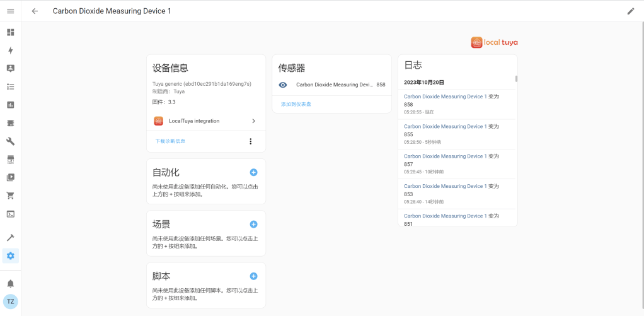Open the TZ user profile avatar

(10, 301)
